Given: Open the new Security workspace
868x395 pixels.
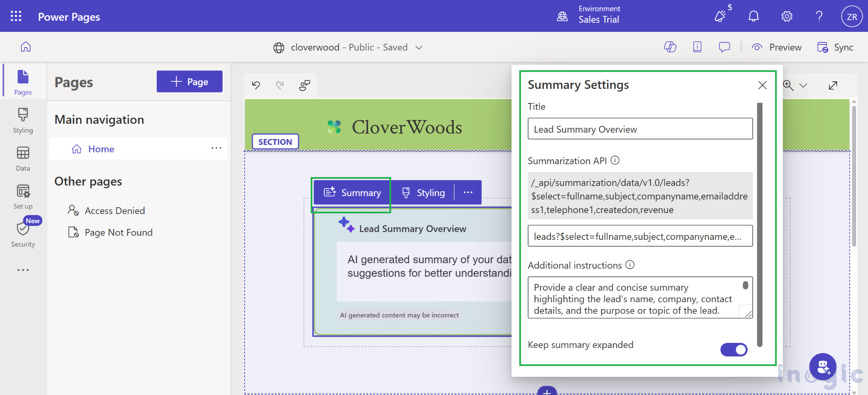Looking at the screenshot, I should (x=22, y=234).
